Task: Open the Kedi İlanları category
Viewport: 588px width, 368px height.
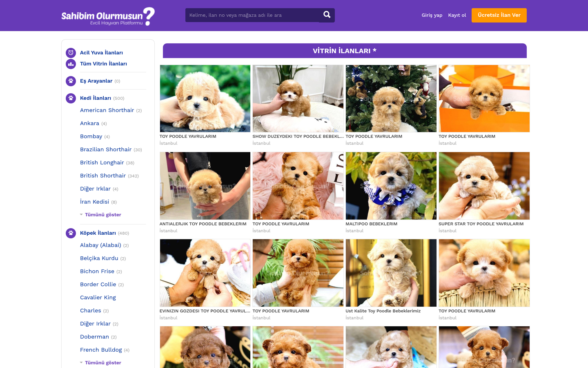Action: coord(96,98)
